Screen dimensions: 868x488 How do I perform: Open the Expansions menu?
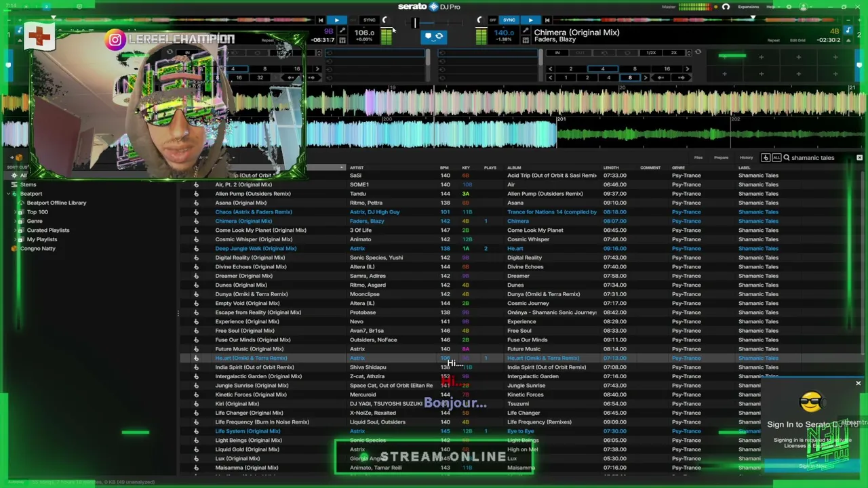(x=748, y=7)
